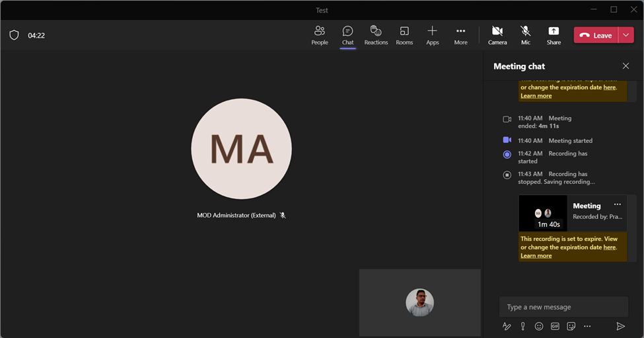Click the Type a new message field
The image size is (644, 338).
pos(563,307)
